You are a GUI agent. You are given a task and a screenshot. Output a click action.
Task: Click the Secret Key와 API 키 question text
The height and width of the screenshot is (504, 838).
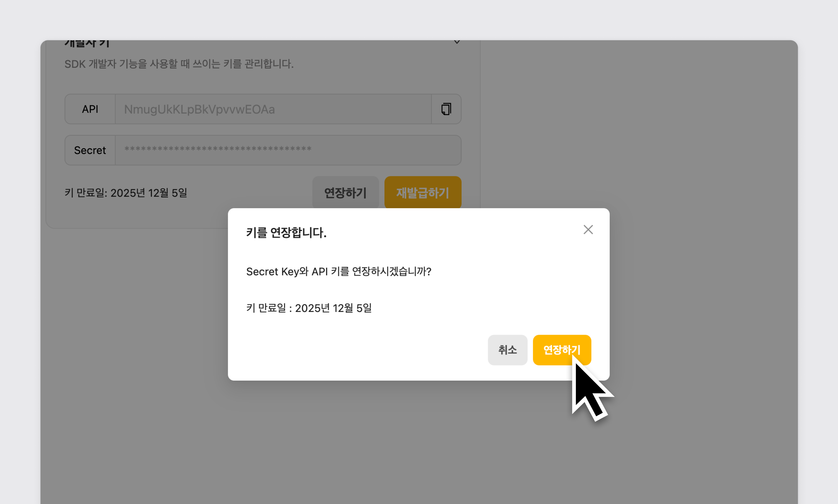tap(339, 271)
